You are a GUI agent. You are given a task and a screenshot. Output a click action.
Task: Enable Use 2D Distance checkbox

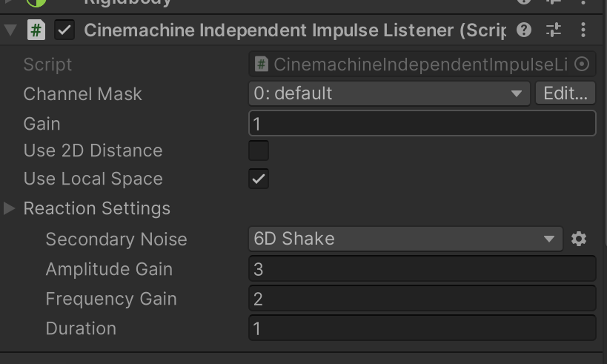[259, 150]
